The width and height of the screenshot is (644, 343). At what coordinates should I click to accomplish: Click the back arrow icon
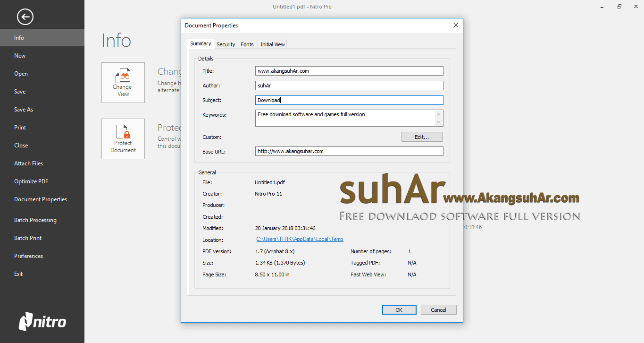[x=25, y=17]
